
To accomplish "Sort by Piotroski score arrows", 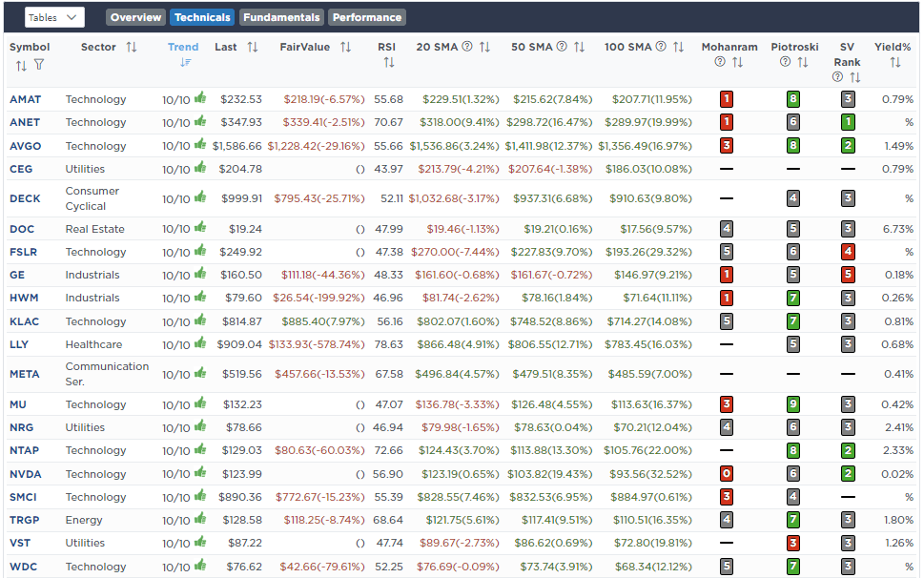I will pos(802,63).
